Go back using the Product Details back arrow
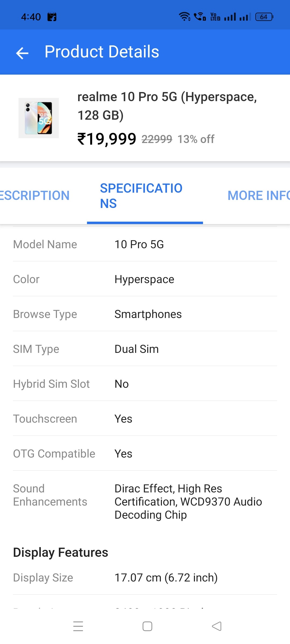 click(22, 53)
